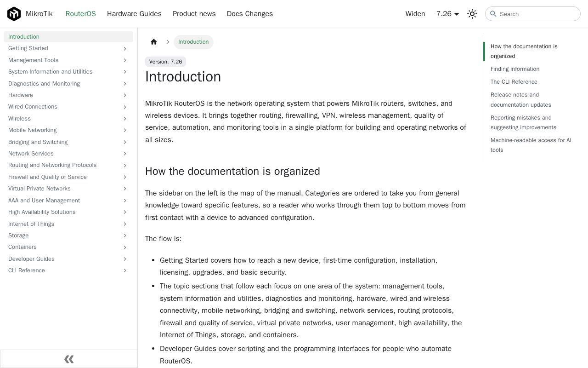Open Developer Guides in the sidebar
Image resolution: width=588 pixels, height=368 pixels.
coord(31,259)
